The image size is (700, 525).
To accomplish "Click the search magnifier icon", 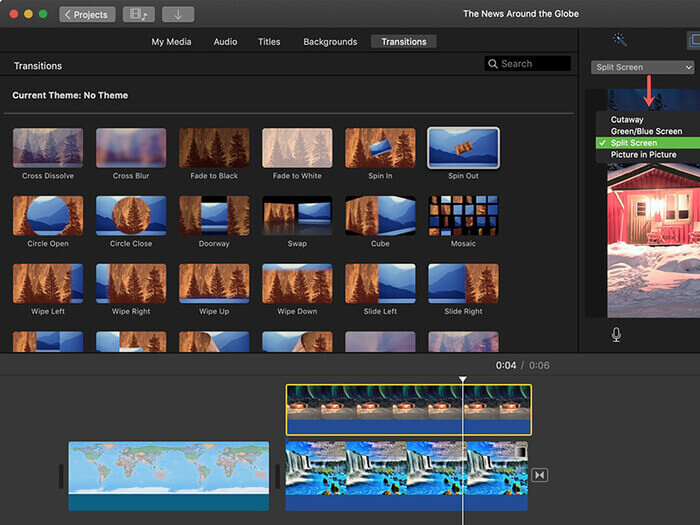I will [x=493, y=64].
